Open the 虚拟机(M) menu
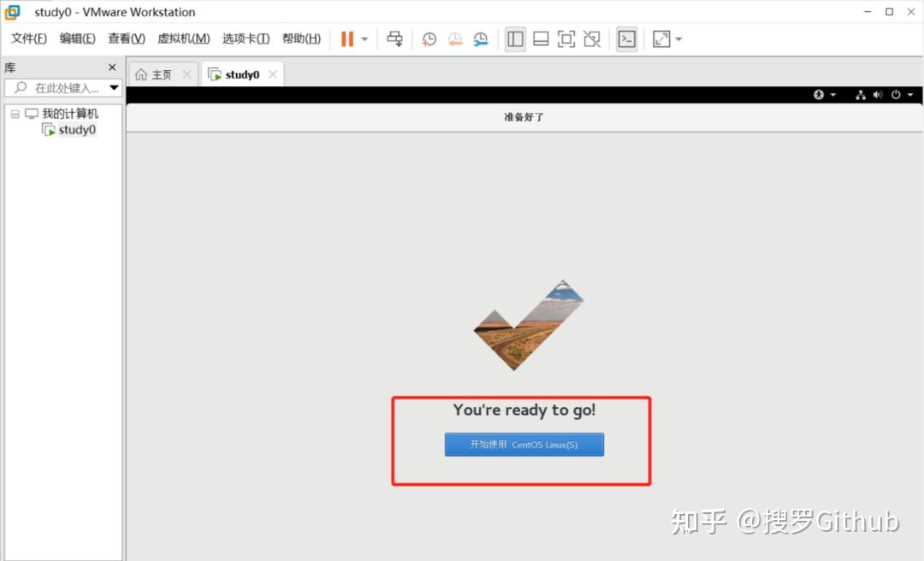The image size is (924, 561). tap(183, 38)
